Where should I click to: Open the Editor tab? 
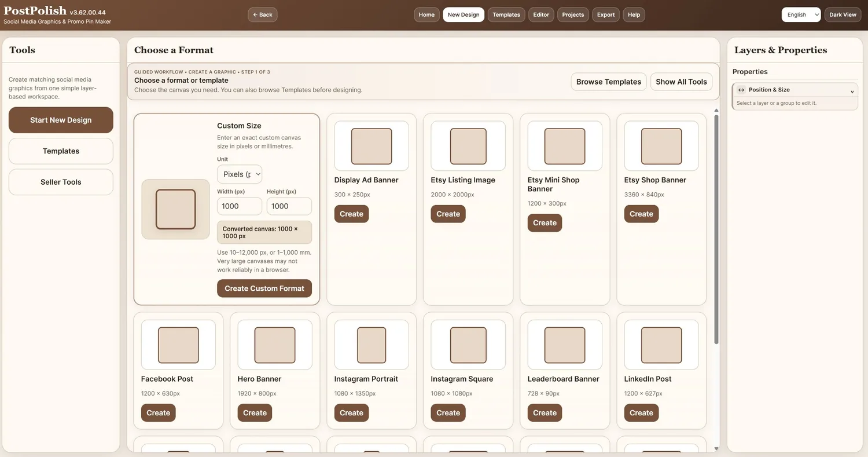[x=541, y=14]
